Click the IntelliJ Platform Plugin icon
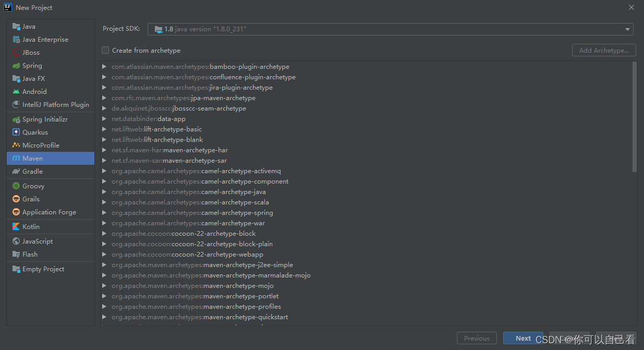Screen dimensions: 644x350 click(x=16, y=105)
